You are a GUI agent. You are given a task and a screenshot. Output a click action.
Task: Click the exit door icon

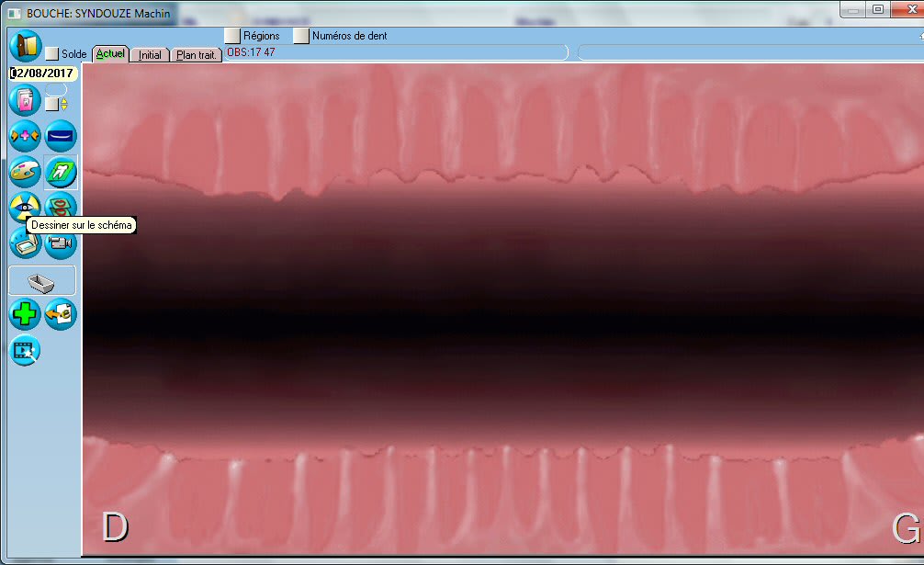(26, 46)
